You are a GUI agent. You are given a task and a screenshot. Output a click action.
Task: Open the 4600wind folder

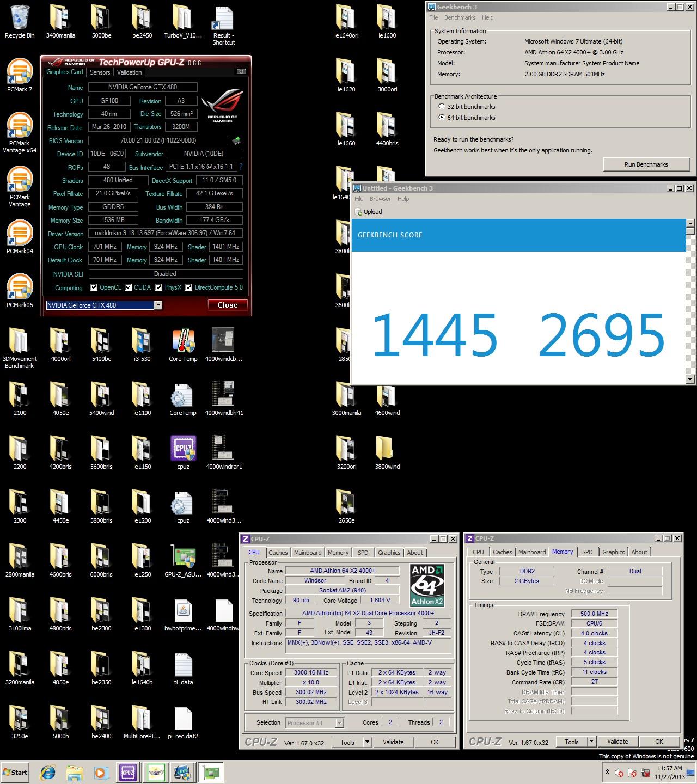(x=387, y=399)
